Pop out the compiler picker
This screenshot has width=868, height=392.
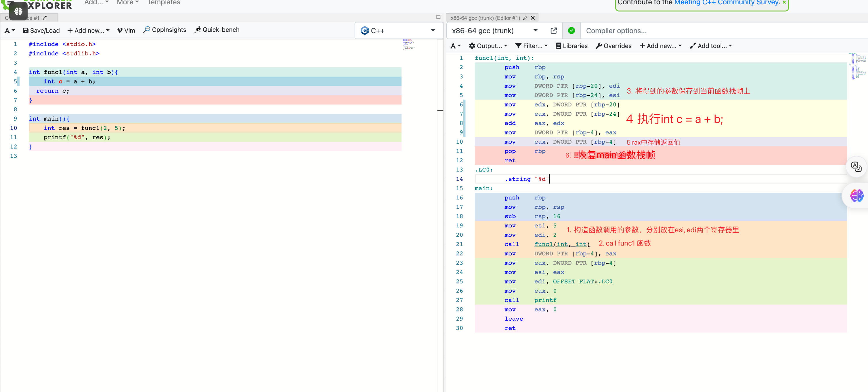coord(554,31)
